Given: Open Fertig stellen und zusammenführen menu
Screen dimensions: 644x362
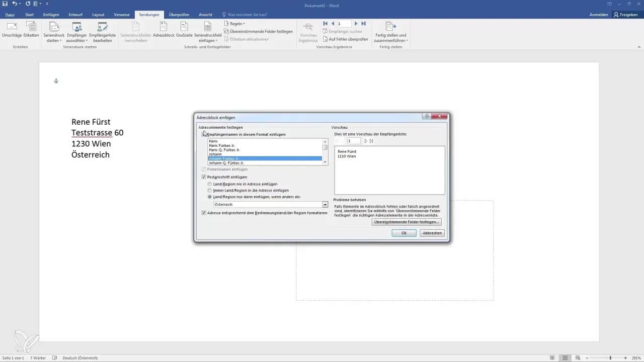Looking at the screenshot, I should (x=390, y=31).
